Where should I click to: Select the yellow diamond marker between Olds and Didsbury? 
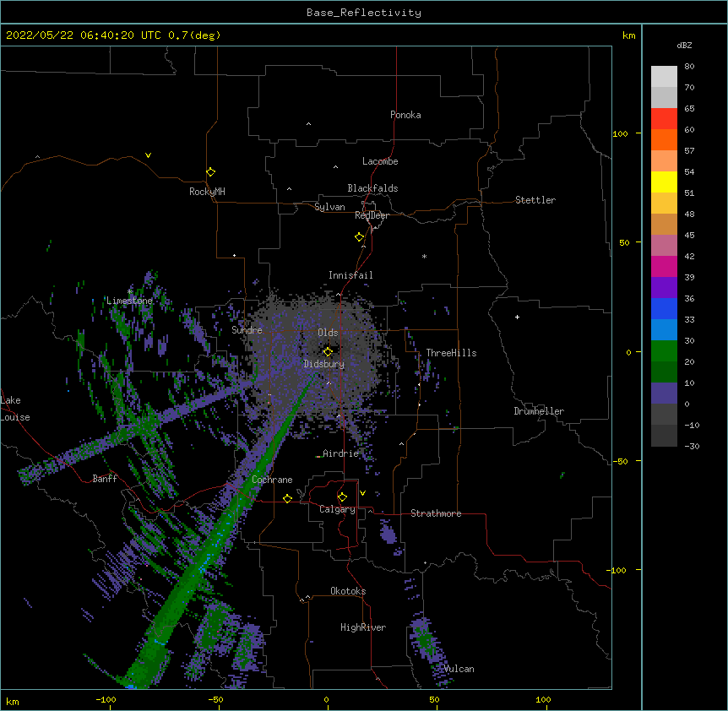328,351
